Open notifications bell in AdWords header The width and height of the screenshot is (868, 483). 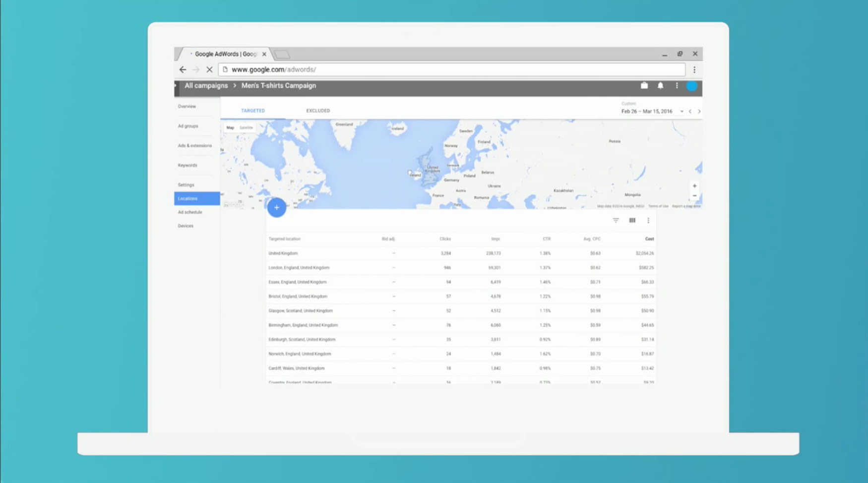click(660, 85)
